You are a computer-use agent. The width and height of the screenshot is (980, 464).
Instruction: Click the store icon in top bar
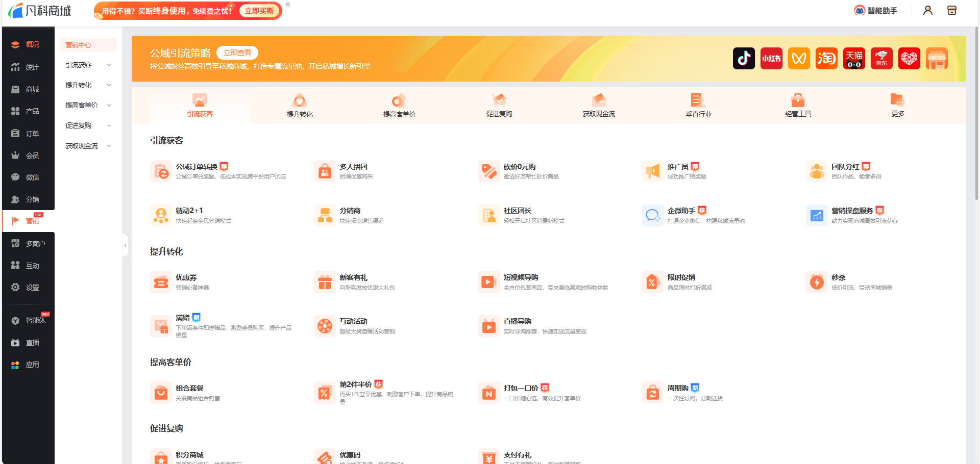[x=952, y=11]
